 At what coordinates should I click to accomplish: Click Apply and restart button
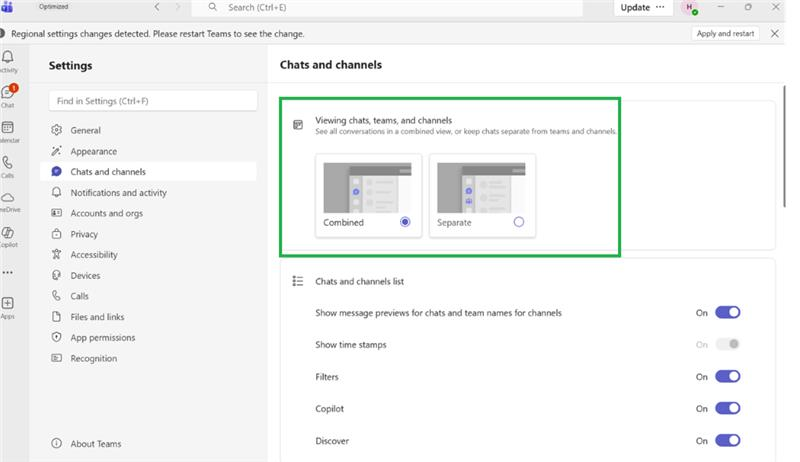pyautogui.click(x=725, y=33)
